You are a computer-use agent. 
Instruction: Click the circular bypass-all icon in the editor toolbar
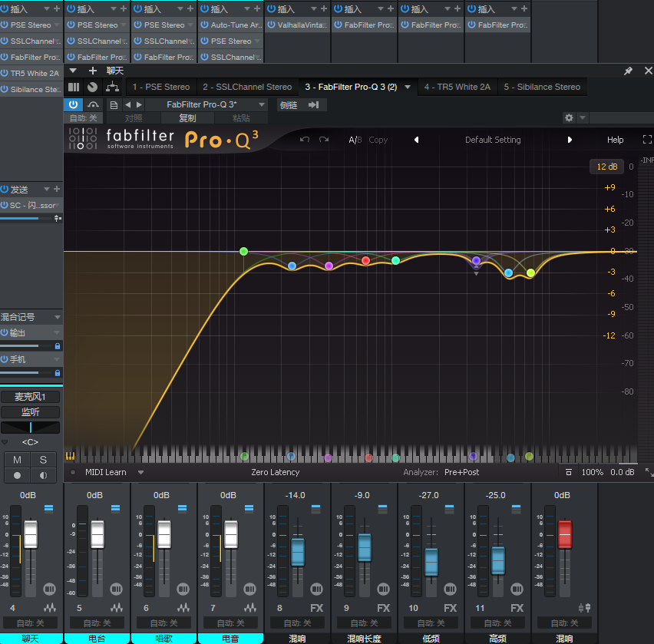click(93, 87)
